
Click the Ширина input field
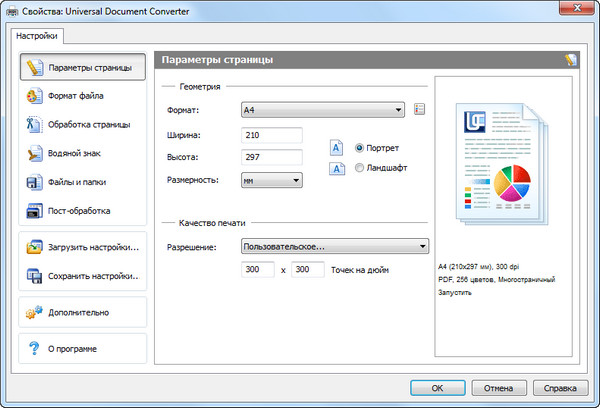(272, 135)
